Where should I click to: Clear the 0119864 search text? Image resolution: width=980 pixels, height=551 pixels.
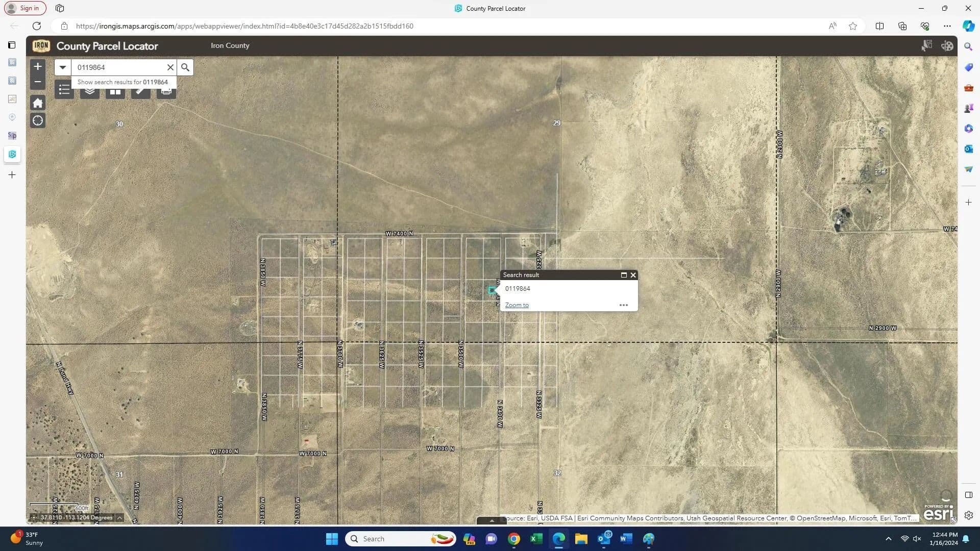pyautogui.click(x=170, y=67)
